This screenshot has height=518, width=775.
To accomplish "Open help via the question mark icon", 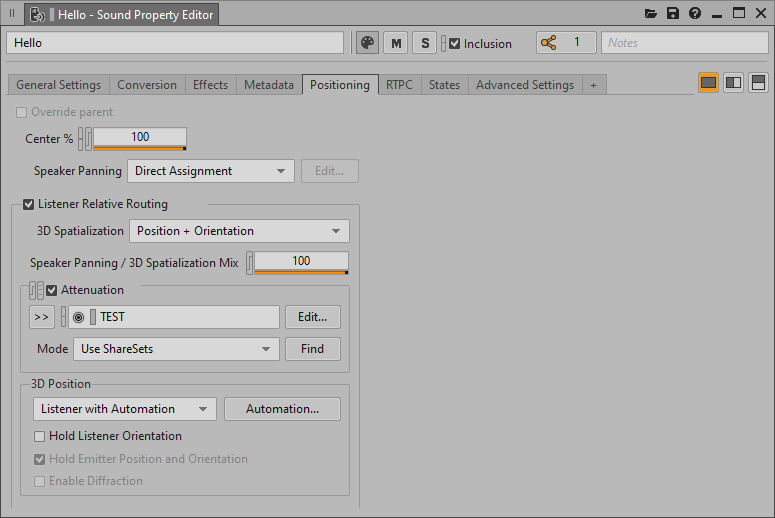I will click(695, 14).
